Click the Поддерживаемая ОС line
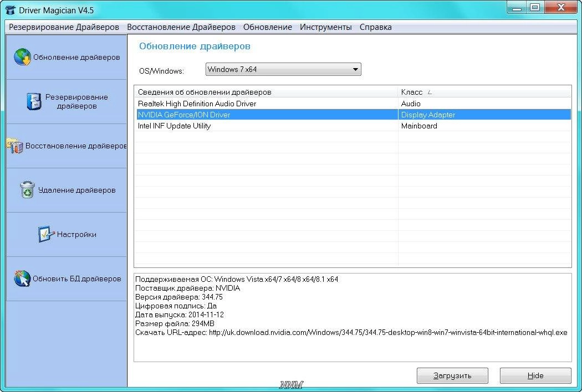Screen dimensions: 582x392 pyautogui.click(x=237, y=279)
